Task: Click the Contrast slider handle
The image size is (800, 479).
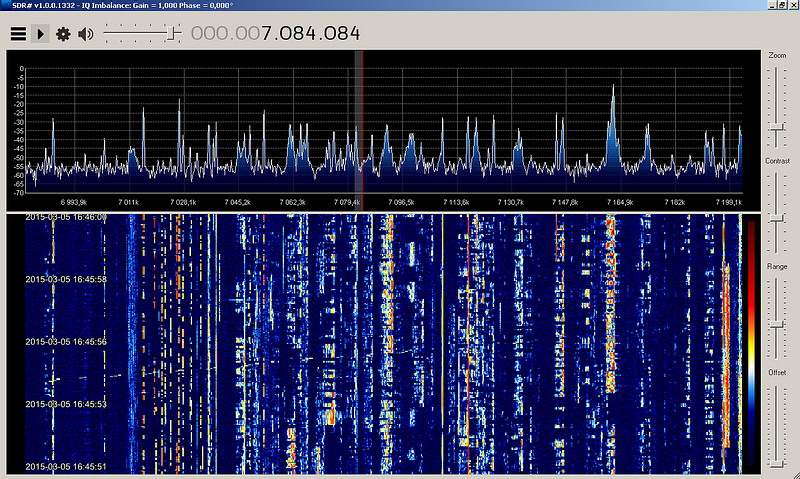Action: [x=777, y=219]
